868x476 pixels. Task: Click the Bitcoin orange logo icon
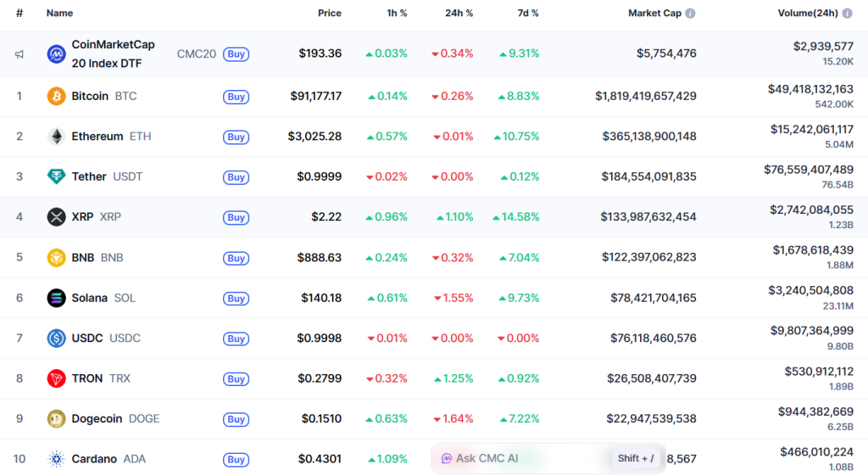(x=56, y=96)
